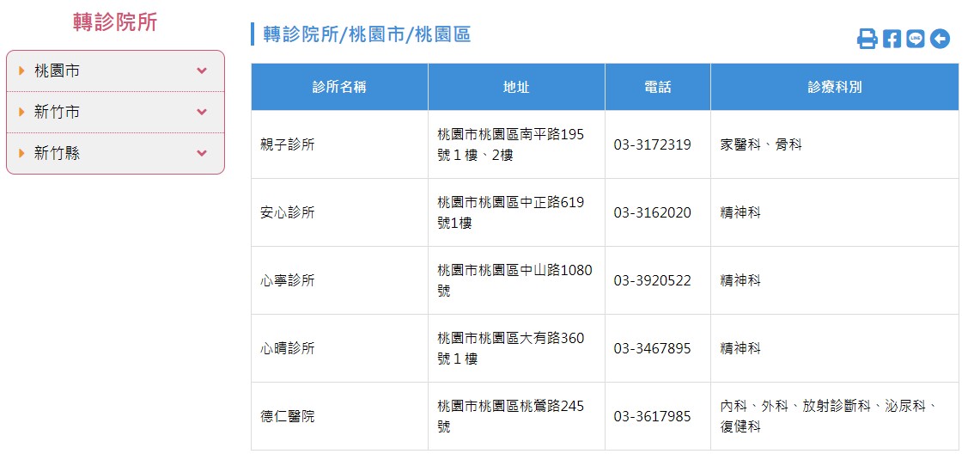Click the 診療科別 column header
This screenshot has height=460, width=980.
[834, 87]
